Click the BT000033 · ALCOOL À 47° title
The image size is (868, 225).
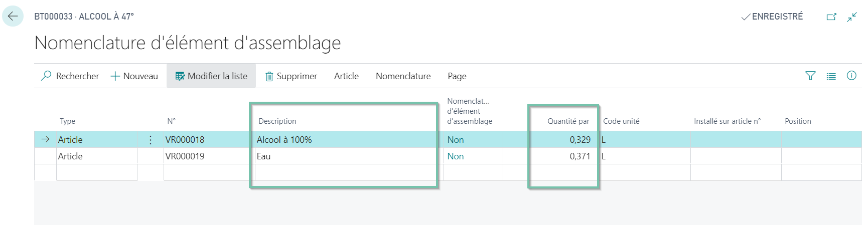tap(84, 17)
